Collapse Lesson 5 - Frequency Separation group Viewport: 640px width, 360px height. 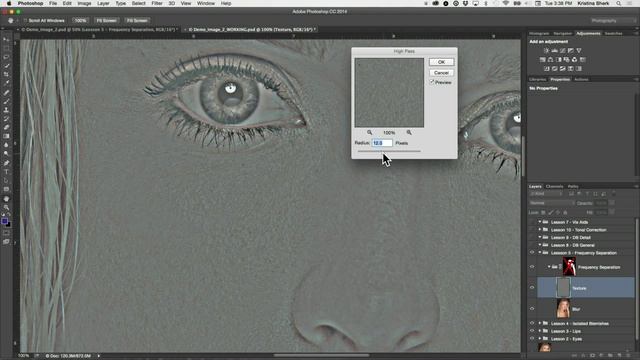tap(540, 253)
